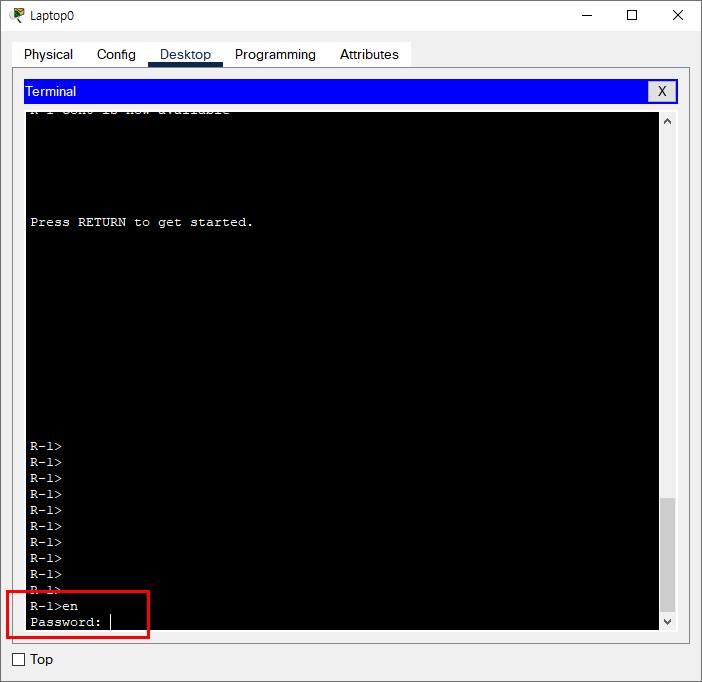
Task: Switch to the Config tab
Action: (116, 55)
